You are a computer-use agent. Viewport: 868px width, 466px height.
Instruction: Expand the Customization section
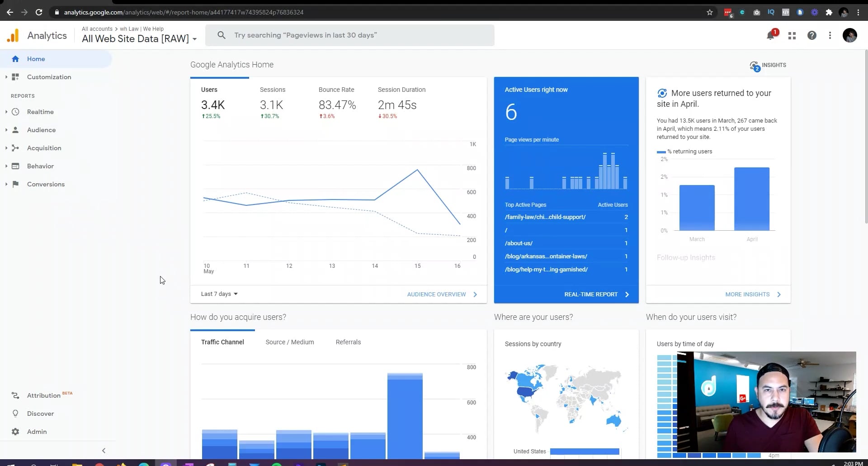(x=6, y=77)
